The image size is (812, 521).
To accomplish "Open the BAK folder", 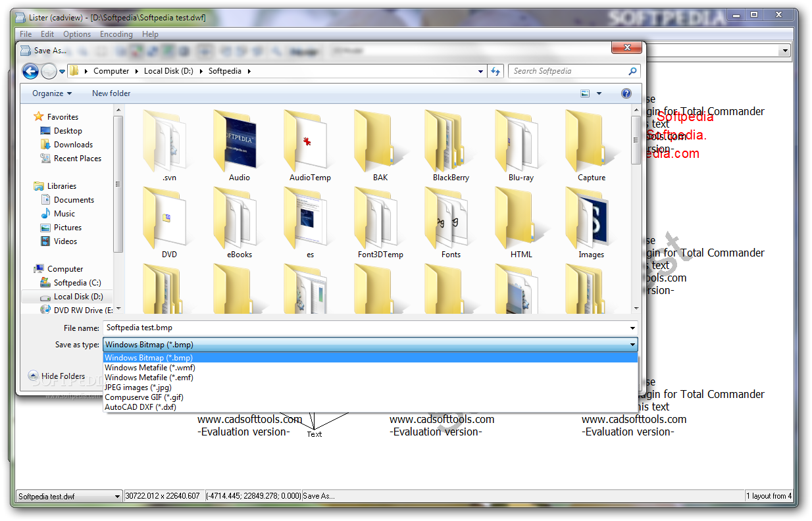I will click(380, 146).
